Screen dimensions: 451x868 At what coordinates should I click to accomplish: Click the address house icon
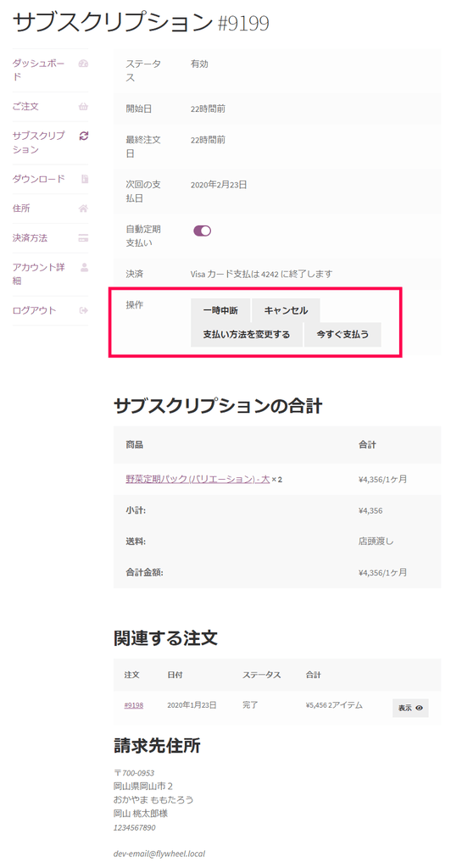(x=84, y=209)
